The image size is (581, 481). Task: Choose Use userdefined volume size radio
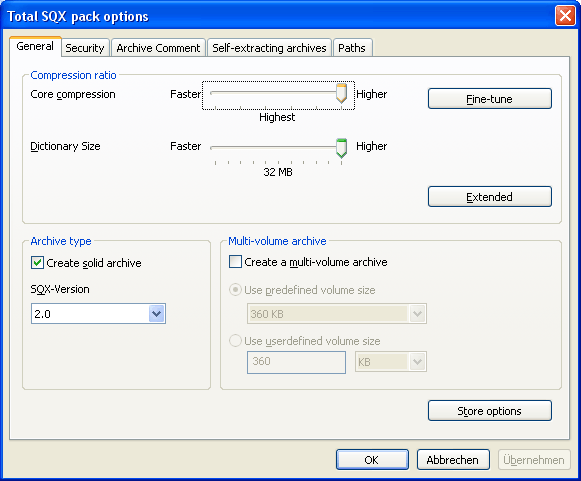pos(235,341)
